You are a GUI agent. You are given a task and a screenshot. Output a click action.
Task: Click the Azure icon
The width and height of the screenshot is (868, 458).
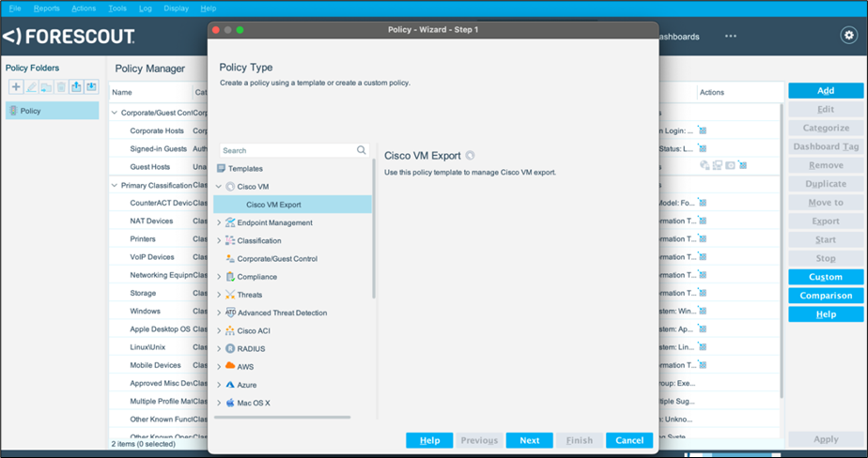tap(230, 385)
